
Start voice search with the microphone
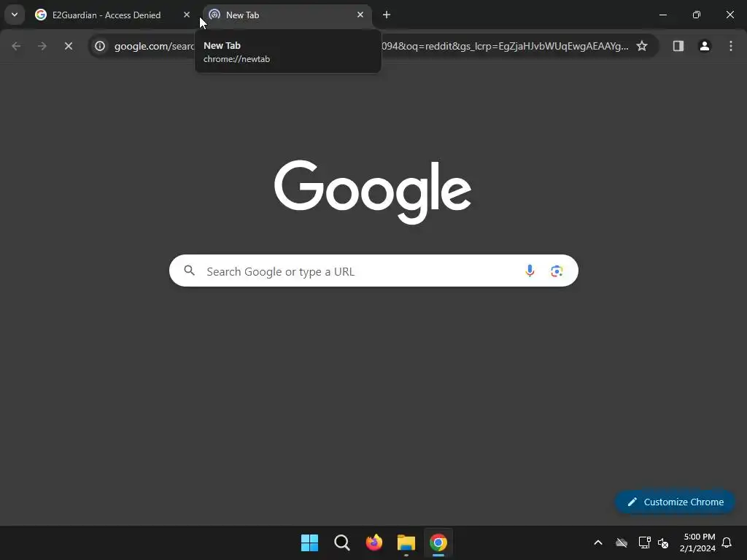[530, 271]
